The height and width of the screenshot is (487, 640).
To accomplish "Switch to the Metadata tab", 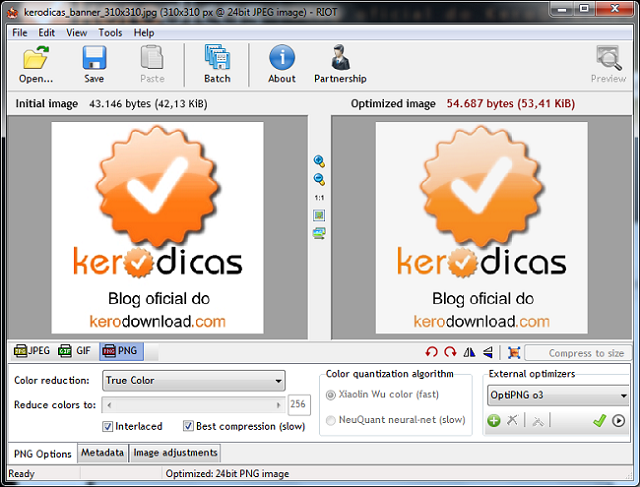I will pyautogui.click(x=102, y=453).
